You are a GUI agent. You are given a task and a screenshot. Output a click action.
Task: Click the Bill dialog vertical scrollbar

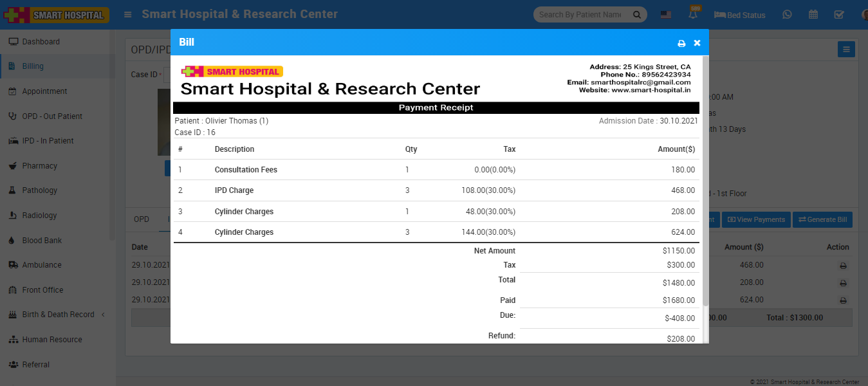[705, 180]
